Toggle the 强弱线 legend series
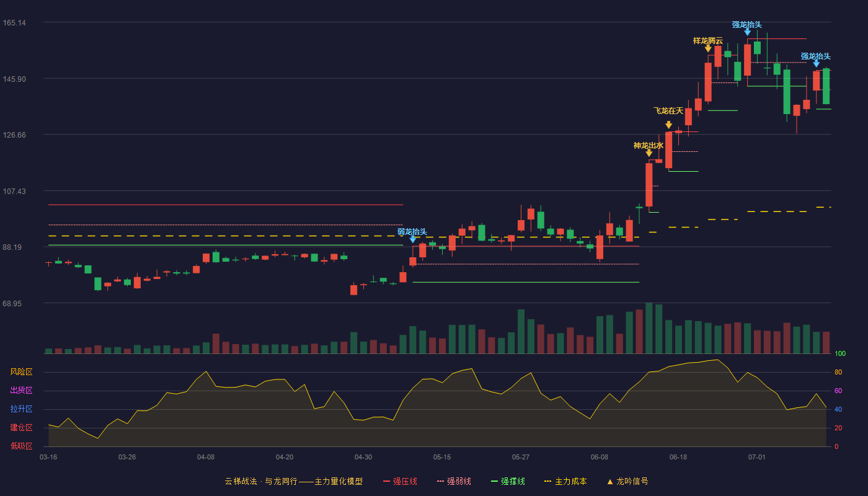The image size is (868, 496). pos(454,481)
